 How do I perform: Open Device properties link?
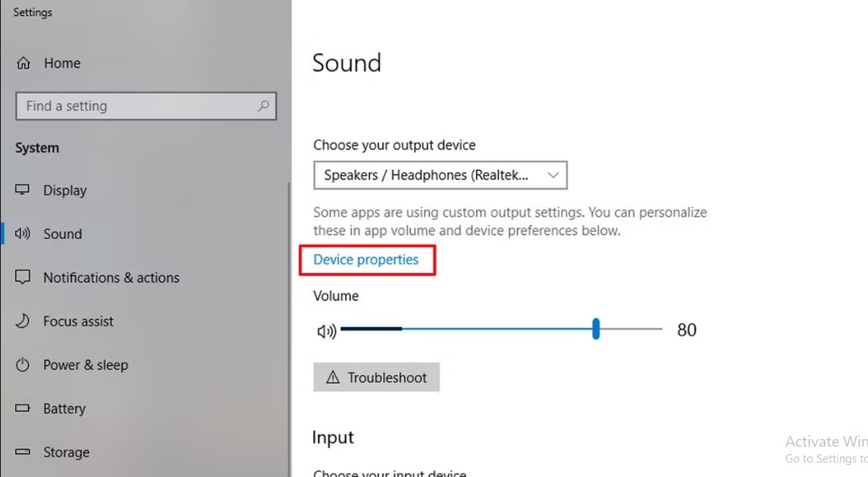366,259
